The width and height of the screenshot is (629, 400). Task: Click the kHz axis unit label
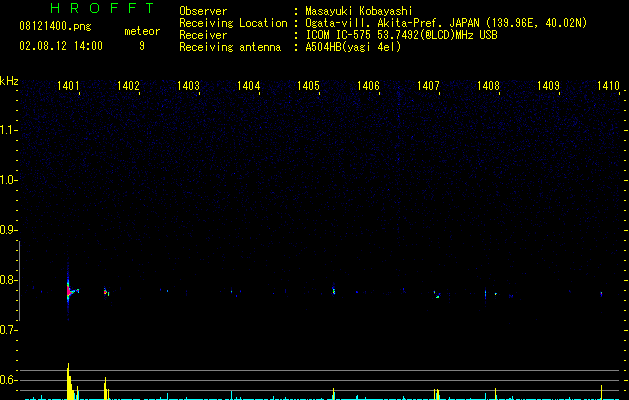pyautogui.click(x=9, y=81)
